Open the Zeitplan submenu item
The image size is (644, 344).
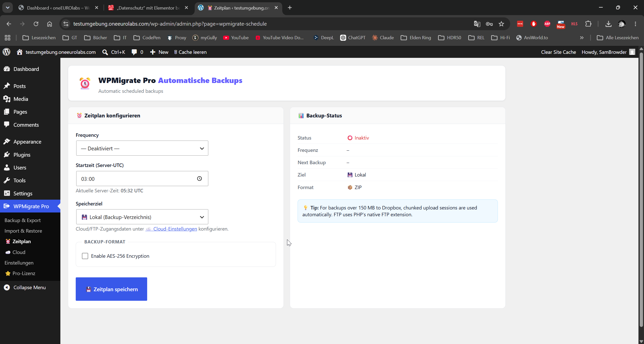(18, 241)
